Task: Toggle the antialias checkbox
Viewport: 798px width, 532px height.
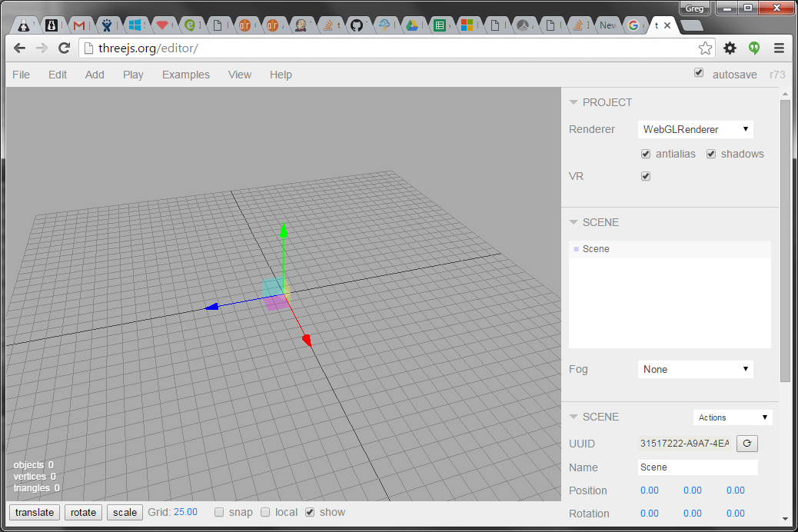Action: coord(646,154)
